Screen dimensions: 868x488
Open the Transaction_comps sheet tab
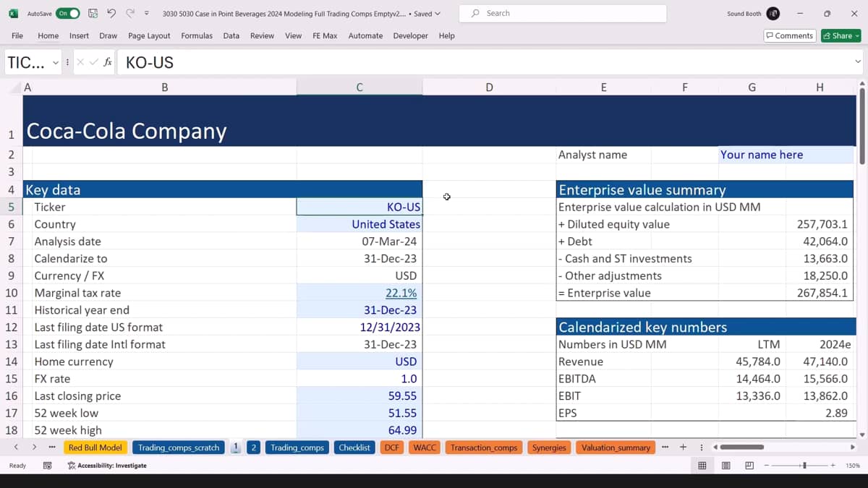[x=484, y=448]
